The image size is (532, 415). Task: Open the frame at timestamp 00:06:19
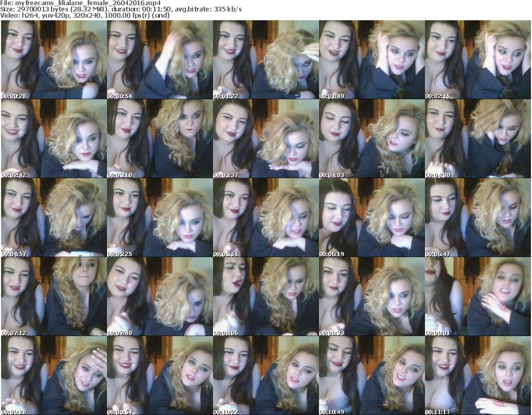pos(371,218)
